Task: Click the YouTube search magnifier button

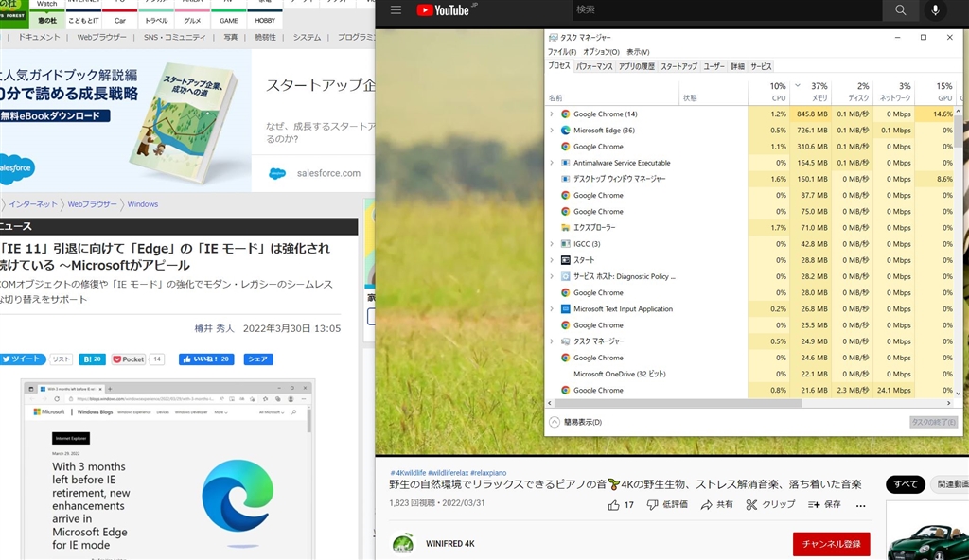Action: click(x=901, y=9)
